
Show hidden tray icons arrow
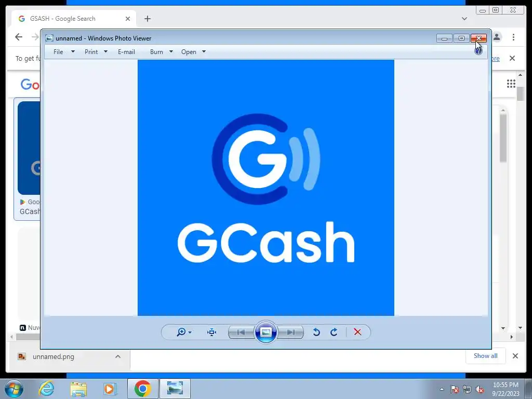coord(442,389)
